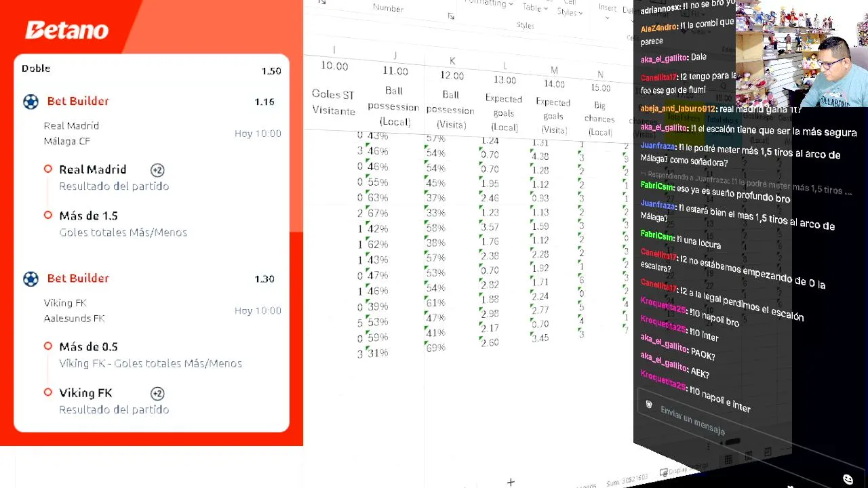Add a new sheet with the plus icon
The height and width of the screenshot is (488, 868).
click(511, 482)
